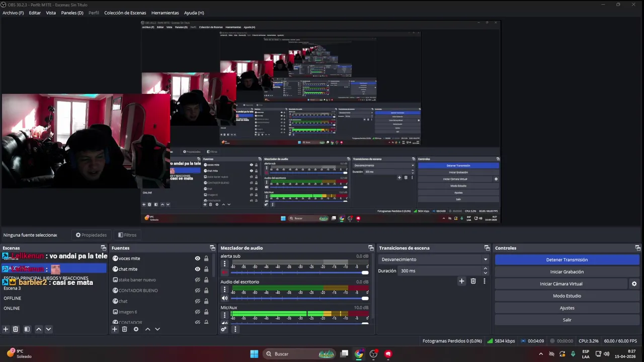Viewport: 644px width, 362px height.
Task: Show the Imagen 6 source
Action: click(x=197, y=312)
